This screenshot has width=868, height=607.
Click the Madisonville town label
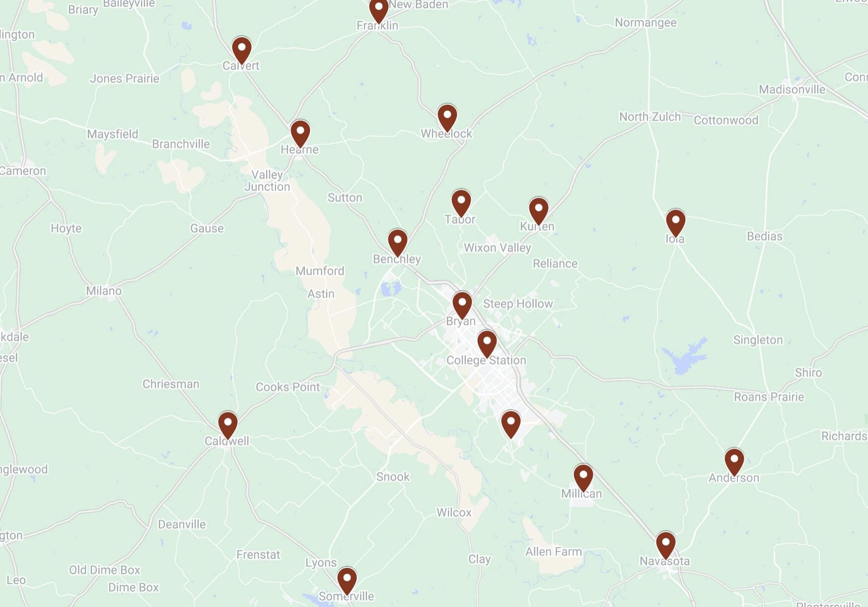point(792,89)
